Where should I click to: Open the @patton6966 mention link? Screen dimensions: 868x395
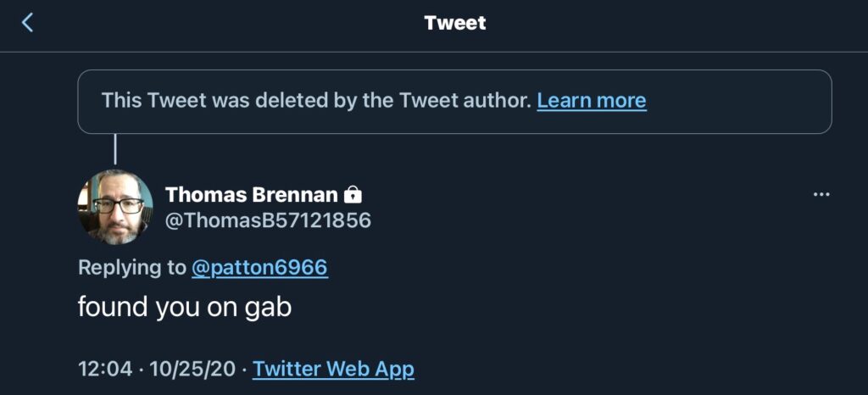coord(259,268)
